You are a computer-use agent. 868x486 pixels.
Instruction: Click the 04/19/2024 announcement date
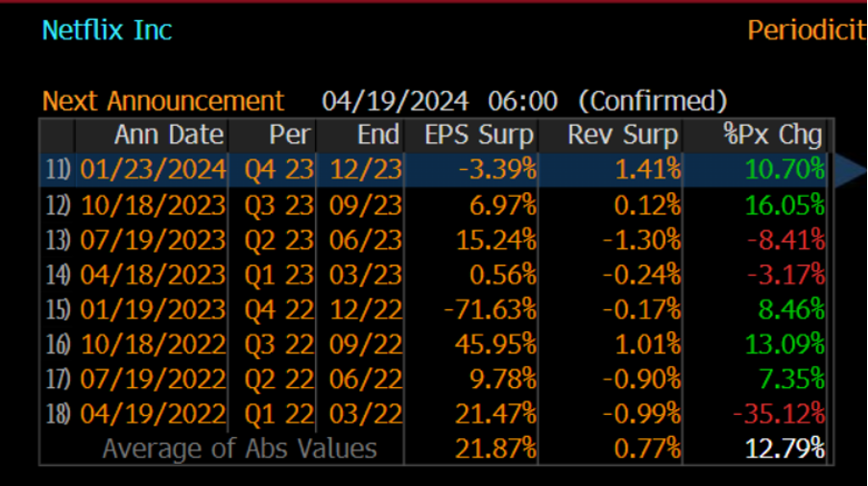click(x=396, y=101)
